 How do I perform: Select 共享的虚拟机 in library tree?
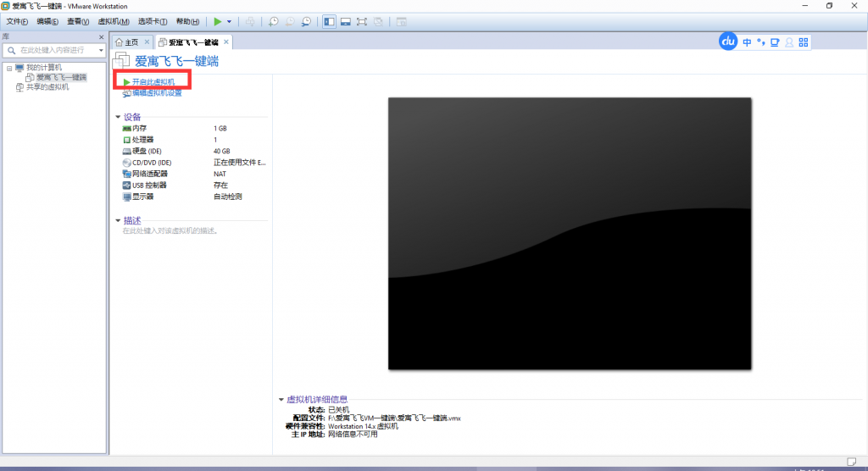point(47,87)
